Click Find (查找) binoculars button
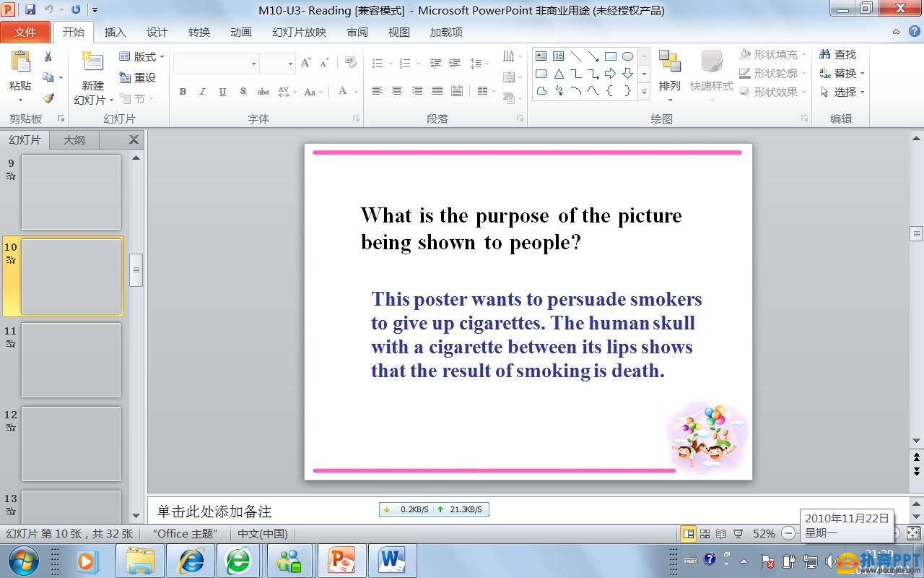 pos(837,55)
